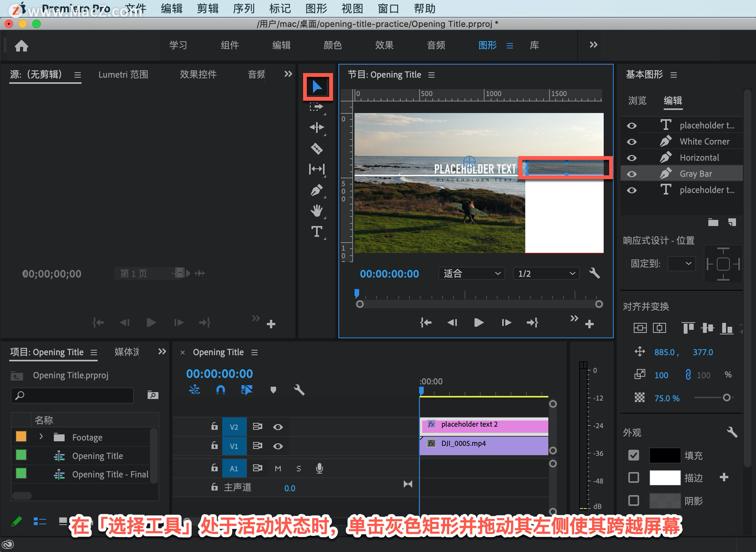
Task: Open Program Monitor wrench settings
Action: coord(594,273)
